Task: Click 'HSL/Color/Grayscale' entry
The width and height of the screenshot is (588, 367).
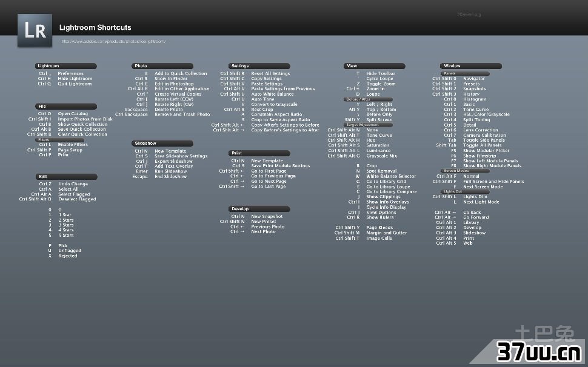Action: [x=486, y=114]
